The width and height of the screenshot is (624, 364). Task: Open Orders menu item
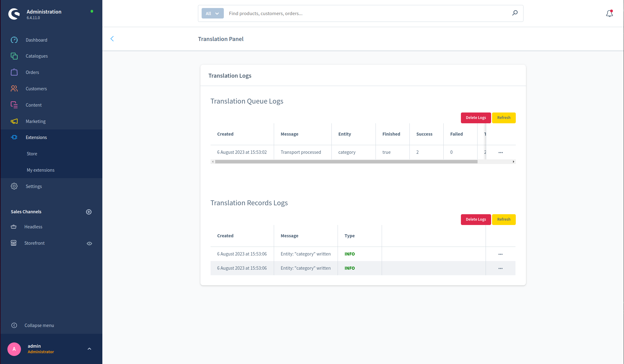click(x=32, y=72)
